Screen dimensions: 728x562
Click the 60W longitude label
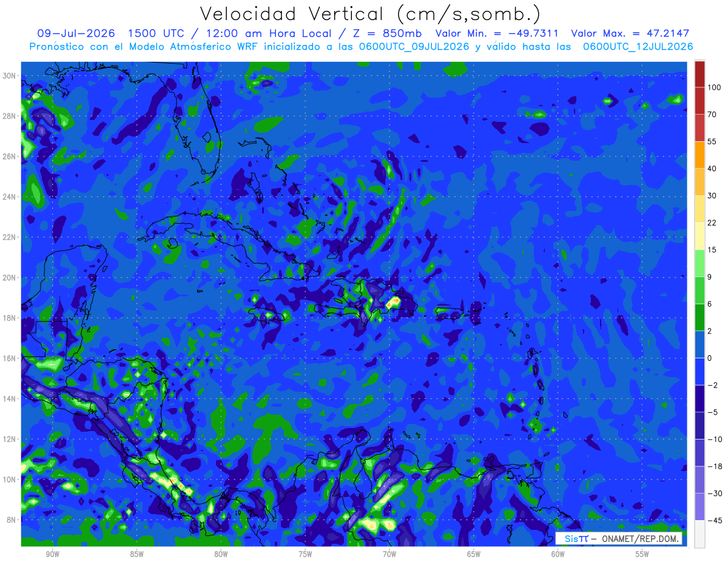[558, 555]
